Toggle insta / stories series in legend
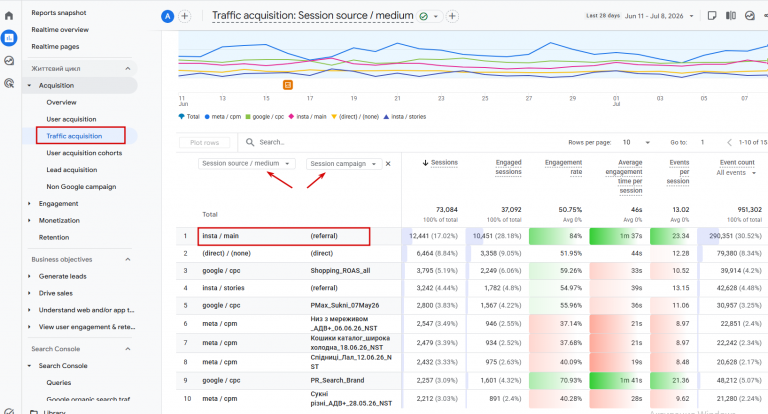Screen dimensions: 768x414 click(405, 117)
